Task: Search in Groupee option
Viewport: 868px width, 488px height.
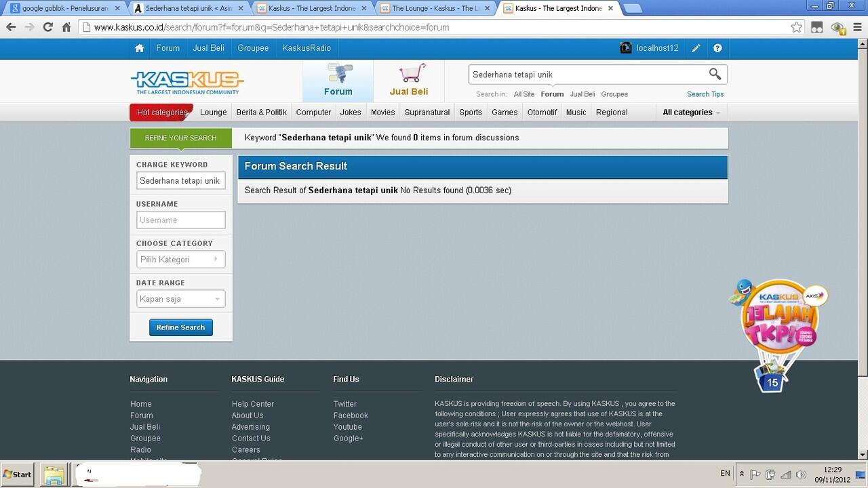Action: click(614, 94)
